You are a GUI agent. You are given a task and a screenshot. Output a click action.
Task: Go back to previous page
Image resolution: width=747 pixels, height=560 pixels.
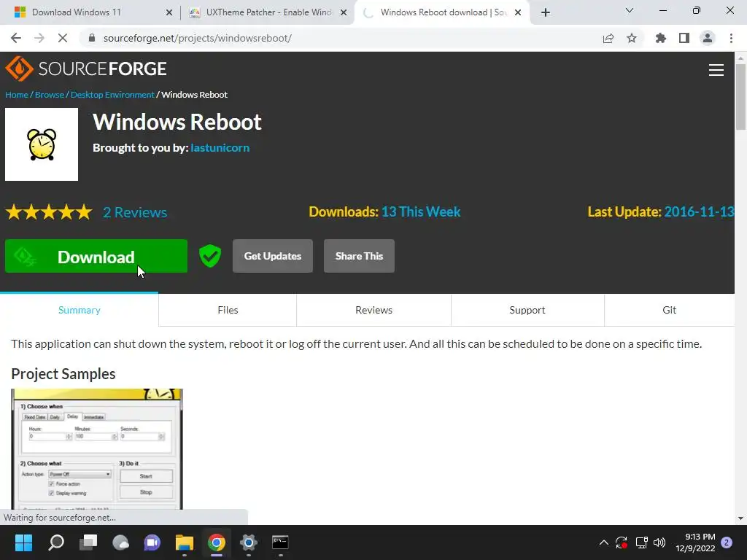pyautogui.click(x=16, y=38)
